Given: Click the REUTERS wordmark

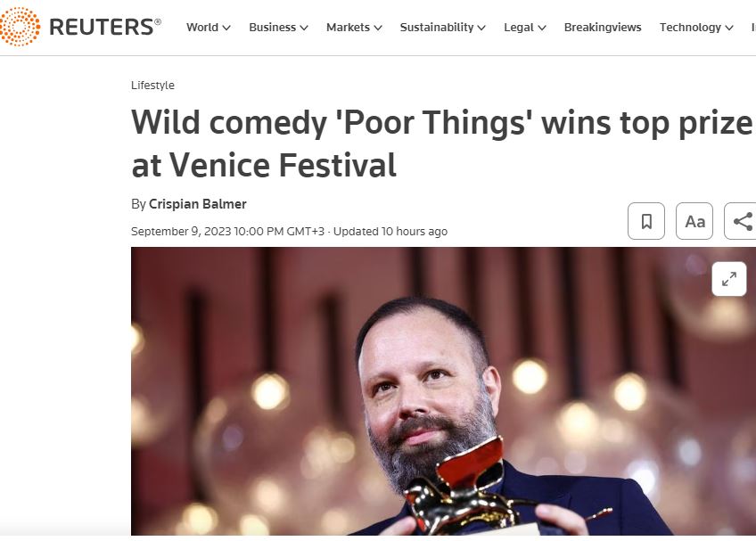Looking at the screenshot, I should (105, 27).
